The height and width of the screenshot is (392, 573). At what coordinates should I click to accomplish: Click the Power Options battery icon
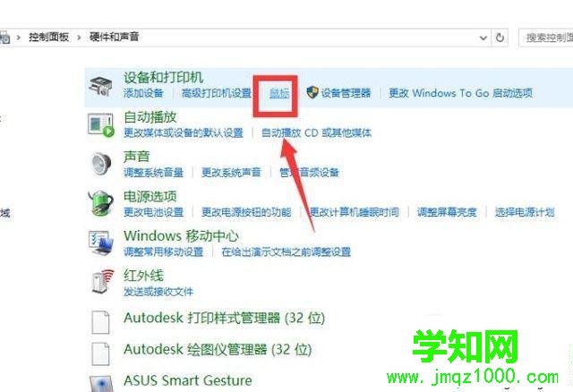pyautogui.click(x=100, y=203)
